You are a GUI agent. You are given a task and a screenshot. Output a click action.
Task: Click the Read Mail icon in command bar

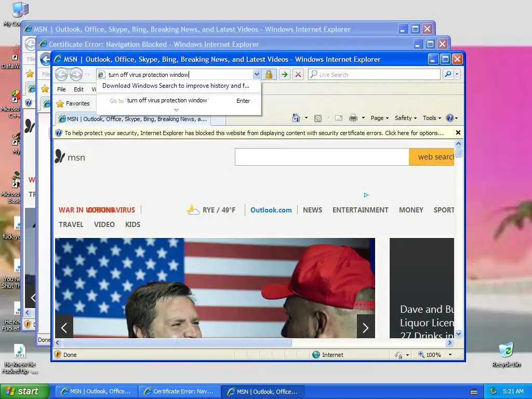tap(339, 118)
